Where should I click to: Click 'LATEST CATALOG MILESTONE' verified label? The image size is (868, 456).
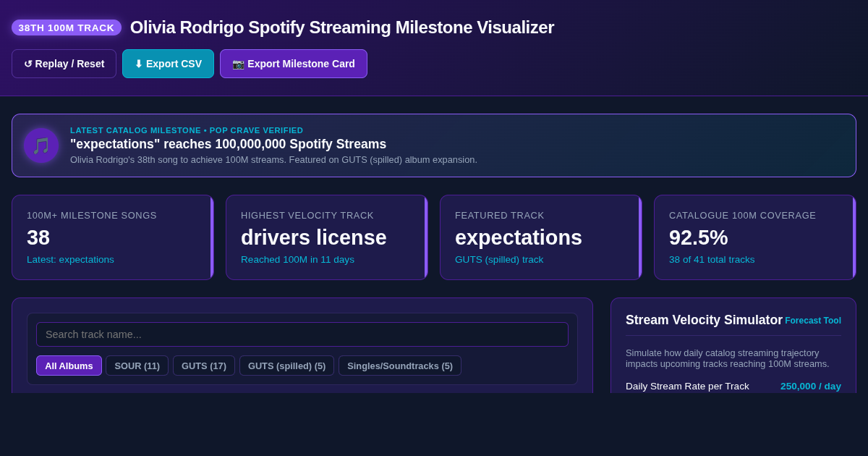(187, 130)
